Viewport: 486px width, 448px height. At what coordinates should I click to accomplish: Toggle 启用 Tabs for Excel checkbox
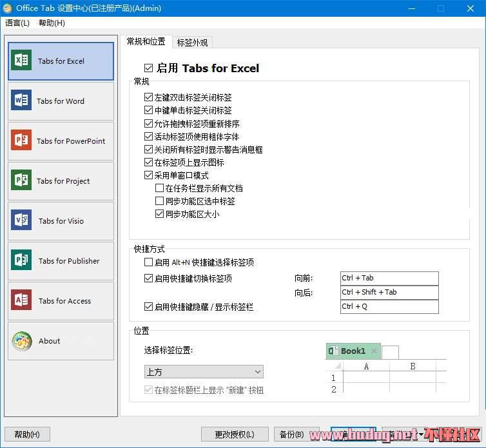click(148, 68)
